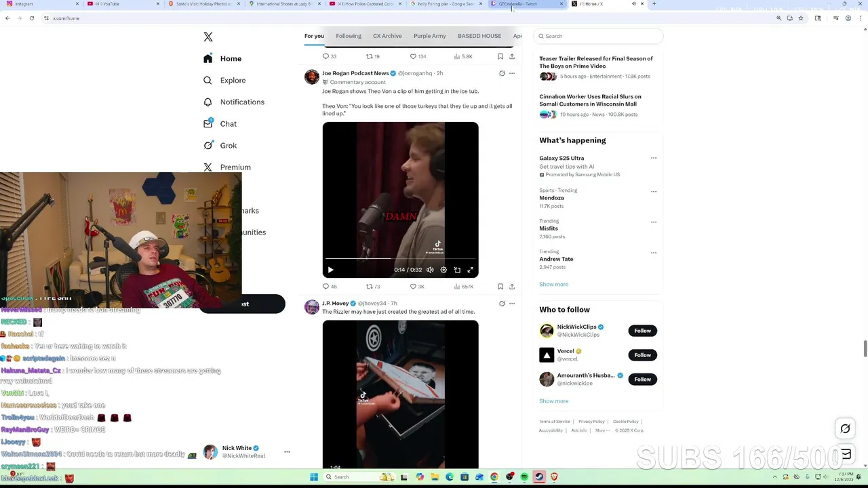This screenshot has height=488, width=868.
Task: Seek along the Joe Rogan video progress bar
Action: pos(400,258)
